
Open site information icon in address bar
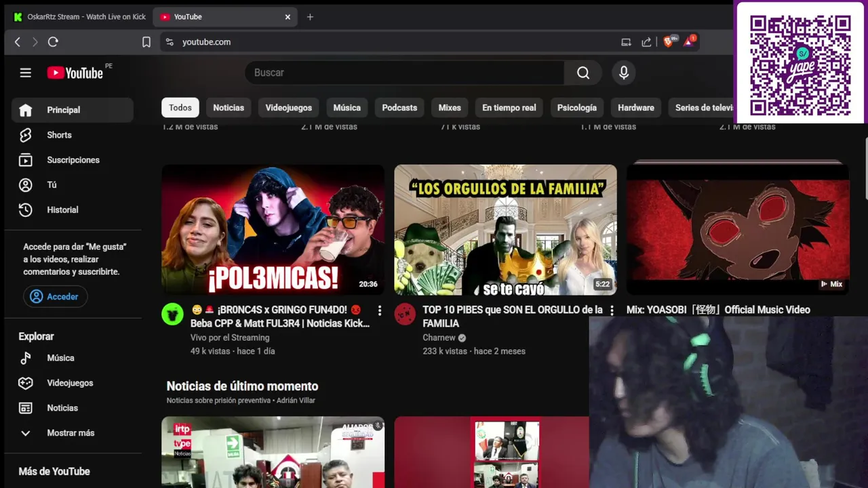pyautogui.click(x=170, y=42)
